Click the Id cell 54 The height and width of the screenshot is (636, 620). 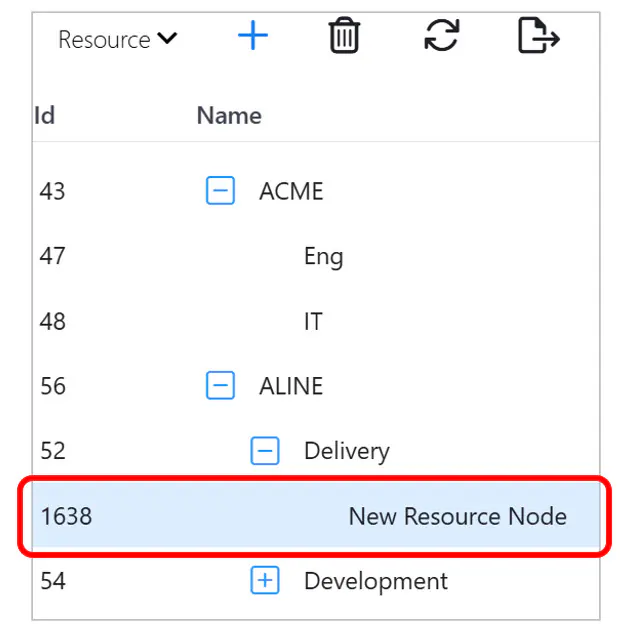(x=53, y=581)
